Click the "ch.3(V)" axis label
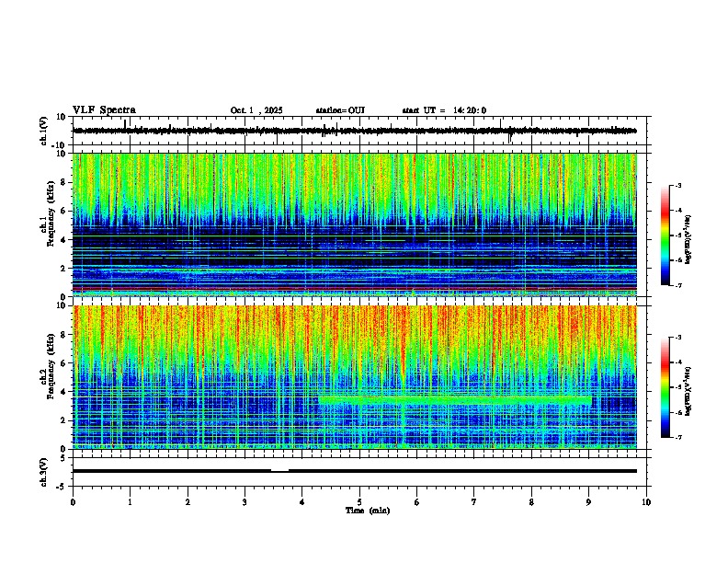 tap(44, 472)
